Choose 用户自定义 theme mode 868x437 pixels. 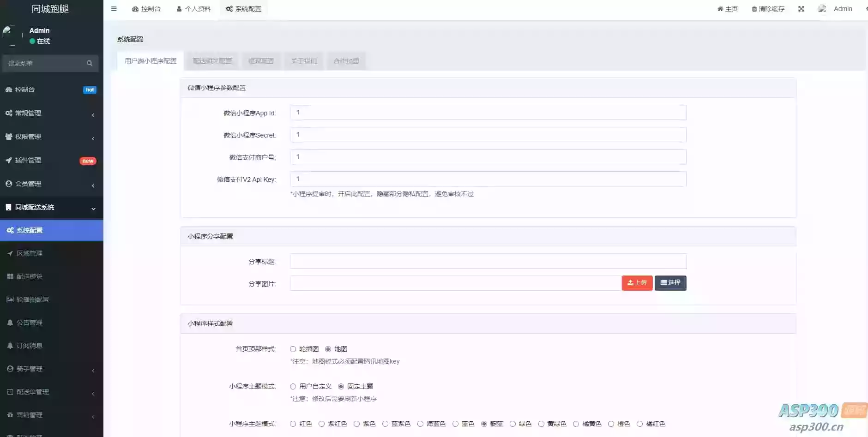292,386
